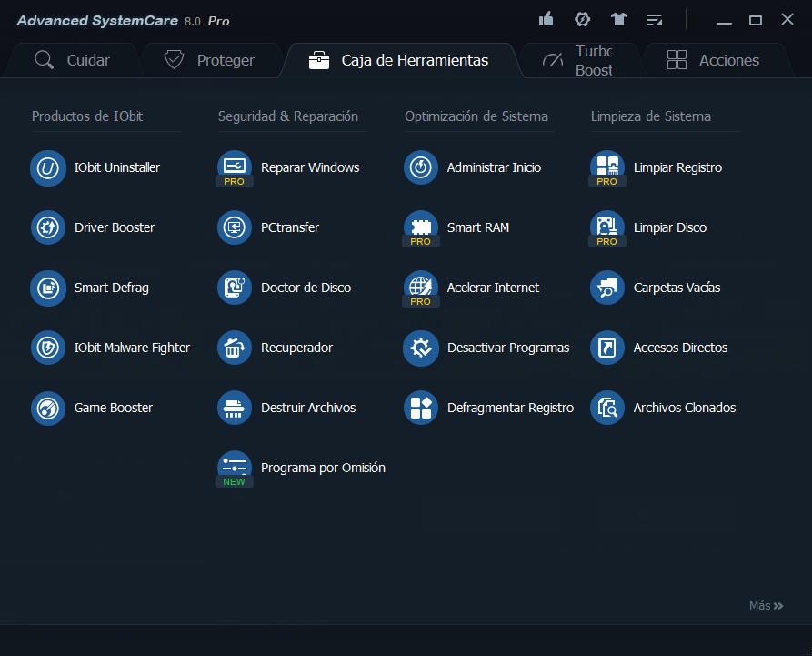This screenshot has height=656, width=812.
Task: Click the IObit Malware Fighter shield icon
Action: 48,348
